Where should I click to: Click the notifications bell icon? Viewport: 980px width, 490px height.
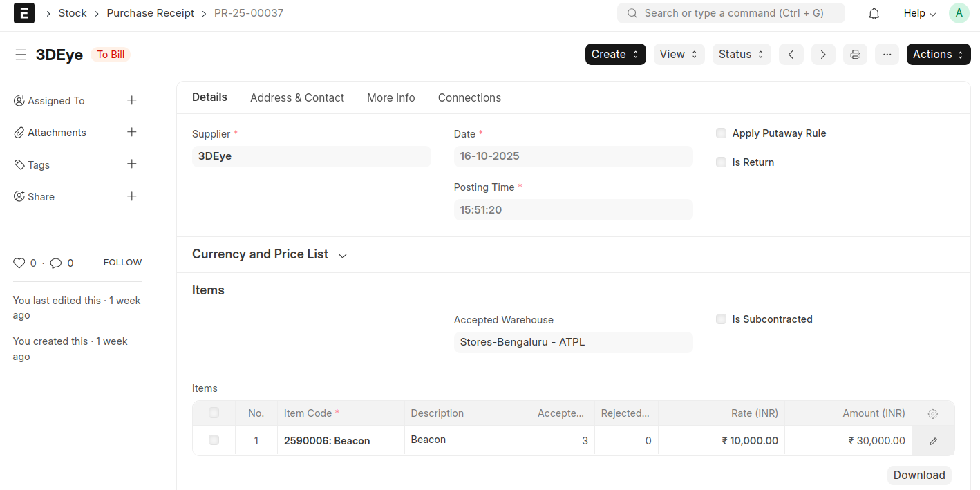coord(874,13)
